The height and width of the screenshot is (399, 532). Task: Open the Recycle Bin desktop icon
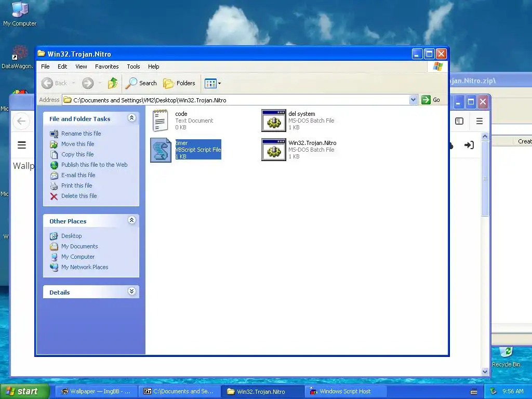click(x=506, y=357)
